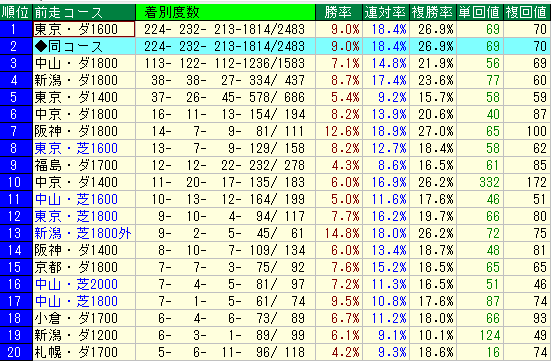Sort by the 複勝率 column header
This screenshot has width=551, height=361.
[433, 12]
